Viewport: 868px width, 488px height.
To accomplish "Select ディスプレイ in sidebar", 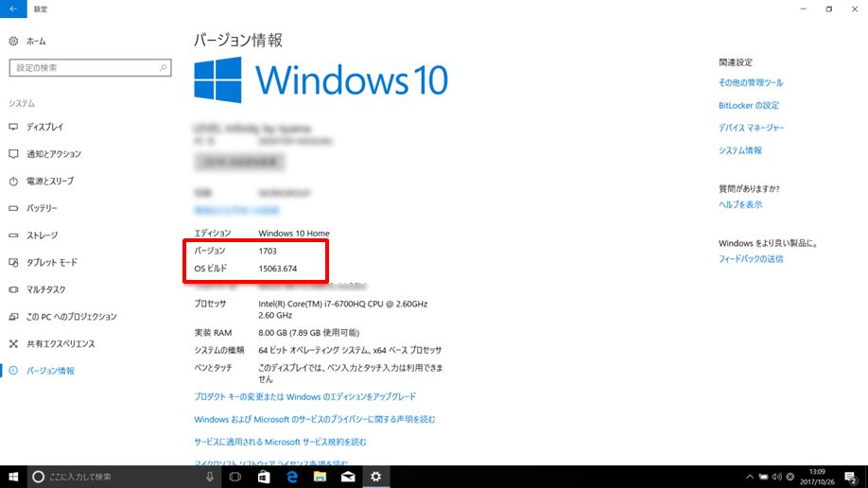I will click(x=44, y=127).
